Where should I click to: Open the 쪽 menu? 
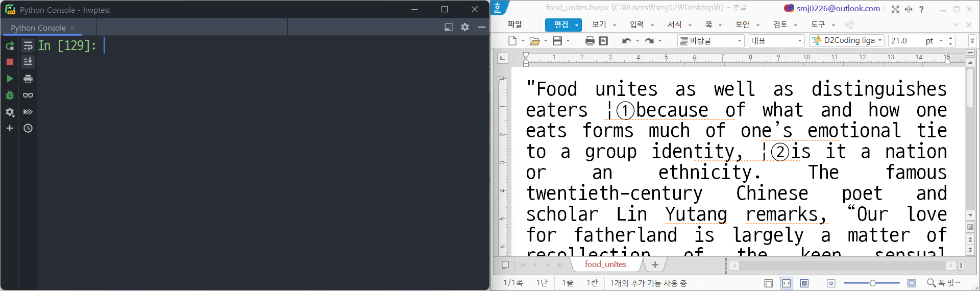709,25
